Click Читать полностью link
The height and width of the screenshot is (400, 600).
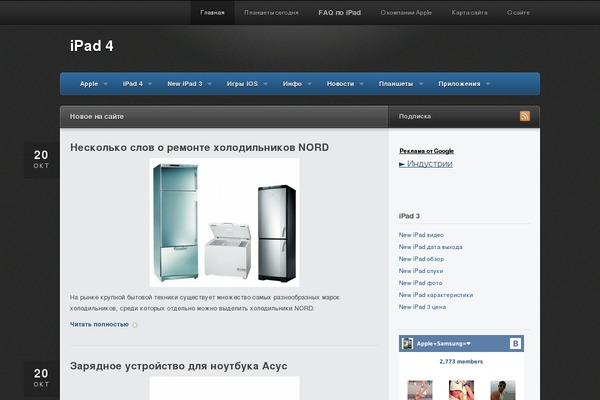99,324
